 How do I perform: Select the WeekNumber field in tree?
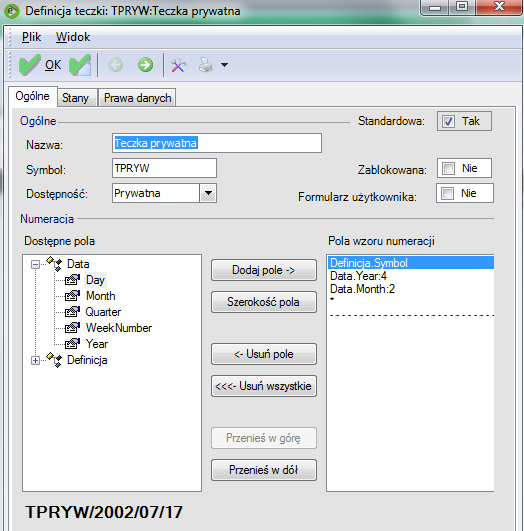click(x=119, y=328)
